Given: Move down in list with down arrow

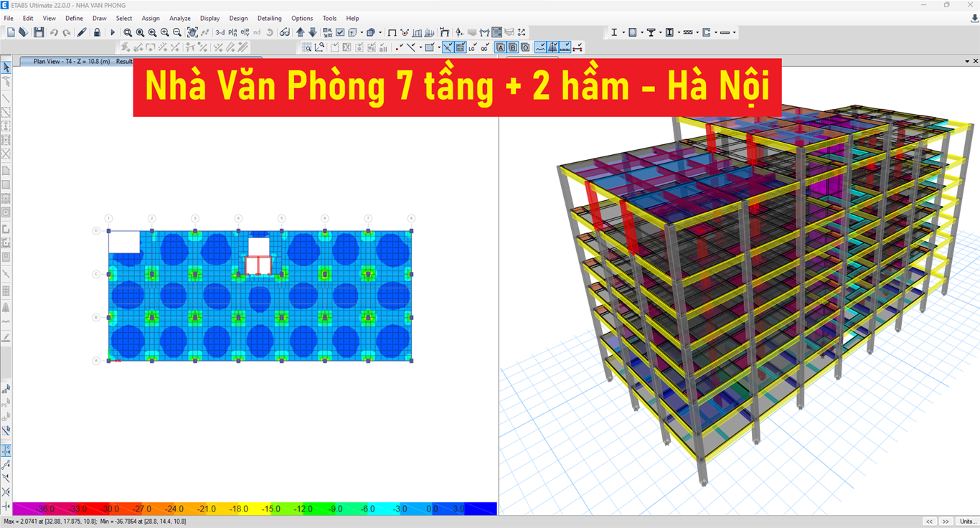Looking at the screenshot, I should click(313, 32).
